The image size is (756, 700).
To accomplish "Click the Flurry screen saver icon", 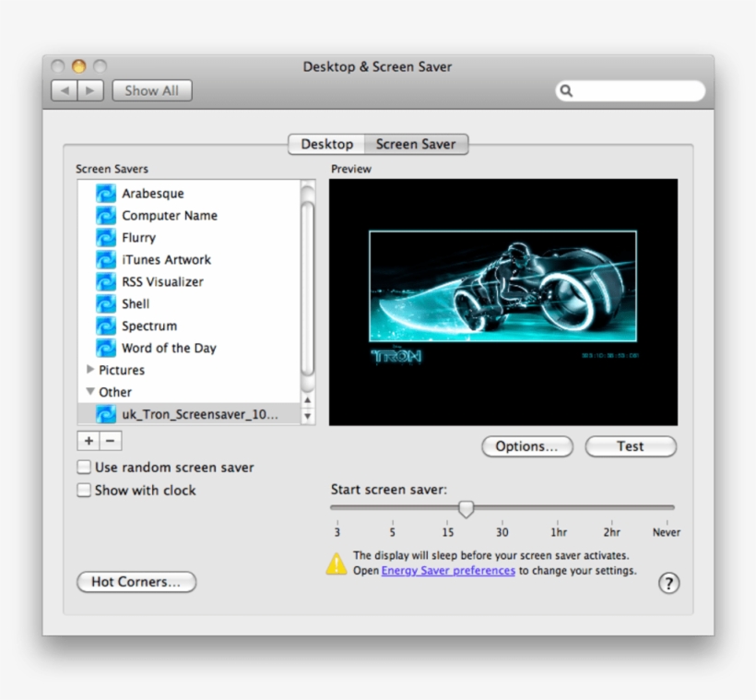I will (x=106, y=238).
